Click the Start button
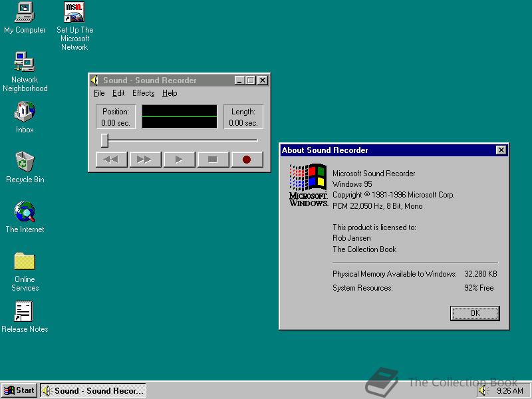The width and height of the screenshot is (532, 399). pyautogui.click(x=19, y=390)
